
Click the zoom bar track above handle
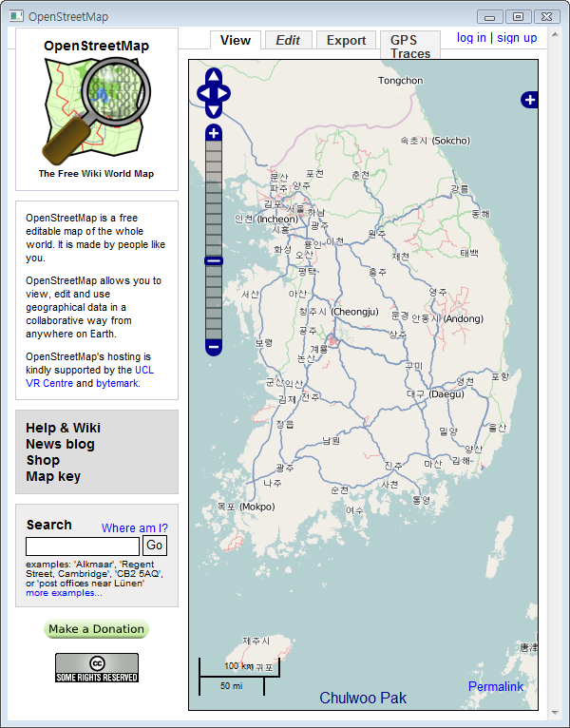[x=214, y=199]
